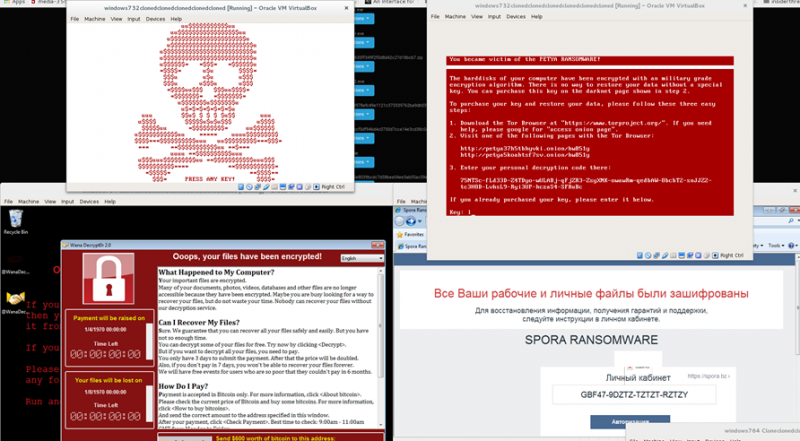
Task: Click 'What Happened to My Computer?' heading
Action: 216,272
